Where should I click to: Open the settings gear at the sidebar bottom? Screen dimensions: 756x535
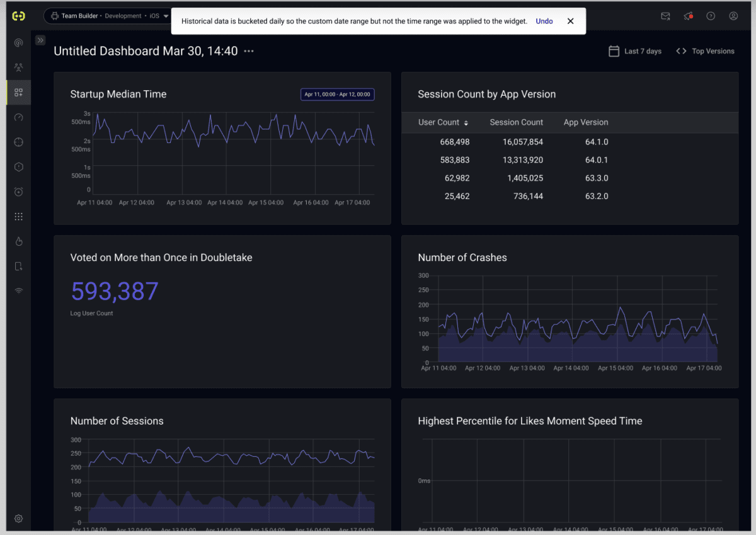point(18,519)
